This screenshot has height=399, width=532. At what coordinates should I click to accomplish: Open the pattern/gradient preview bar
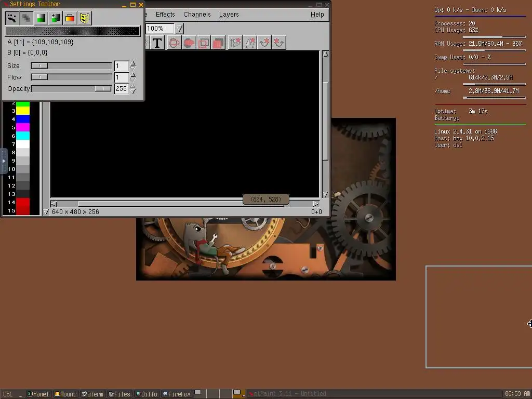73,31
